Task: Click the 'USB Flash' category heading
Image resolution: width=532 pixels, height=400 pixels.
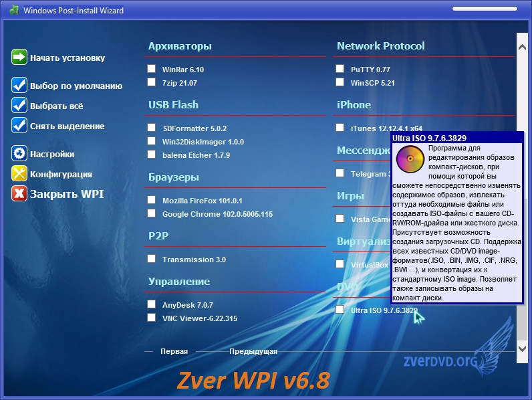Action: tap(173, 104)
